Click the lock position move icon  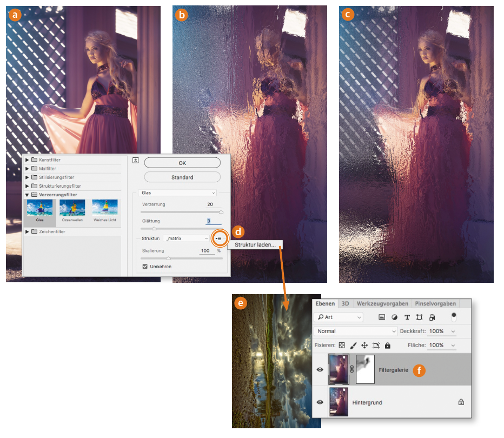[364, 345]
